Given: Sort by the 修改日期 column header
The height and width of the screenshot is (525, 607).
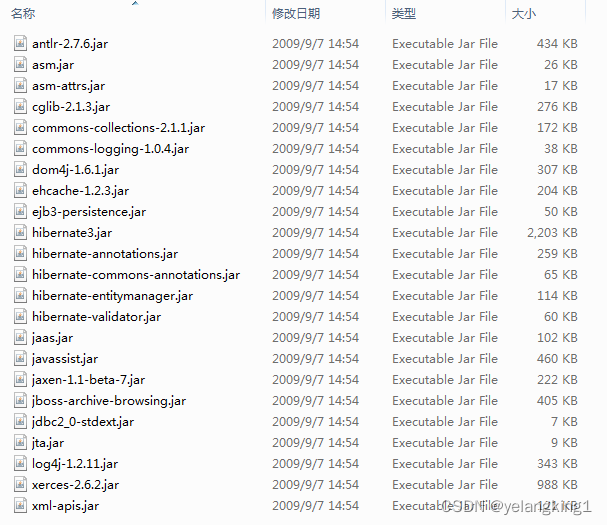Looking at the screenshot, I should click(x=296, y=14).
